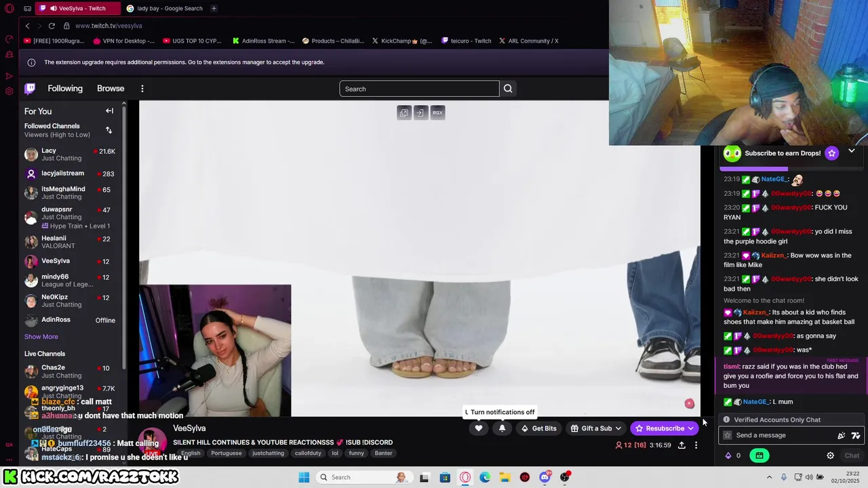Click mindy66 in followed channels
The image size is (868, 488).
click(70, 281)
